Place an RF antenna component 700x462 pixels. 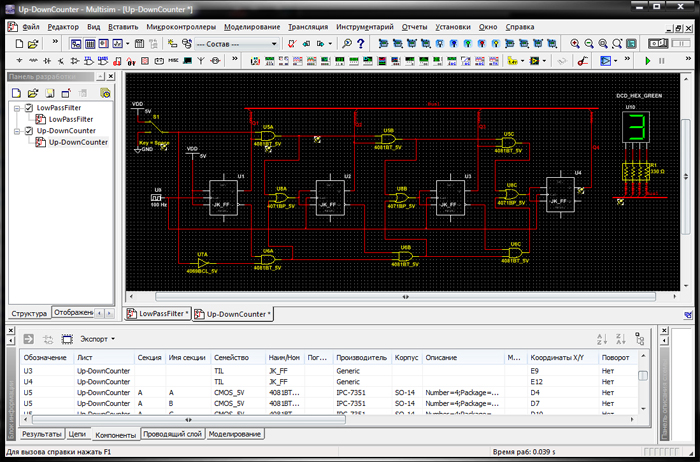[x=201, y=61]
